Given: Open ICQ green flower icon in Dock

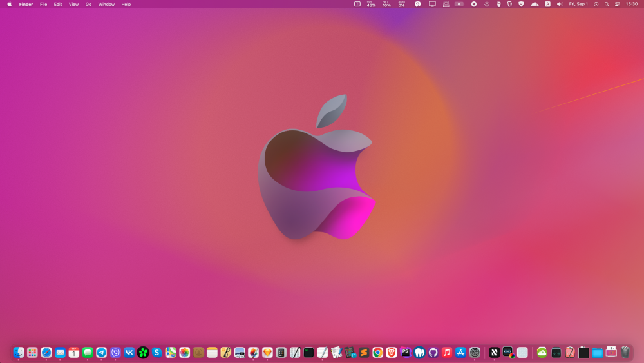Looking at the screenshot, I should click(143, 352).
